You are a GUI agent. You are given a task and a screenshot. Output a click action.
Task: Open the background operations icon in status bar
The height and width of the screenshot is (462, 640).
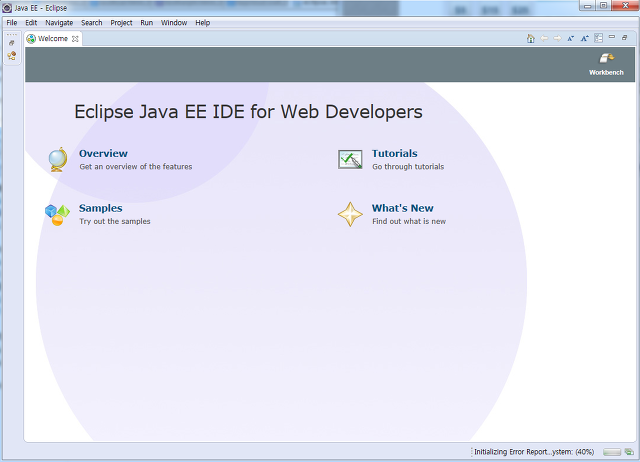click(x=629, y=452)
